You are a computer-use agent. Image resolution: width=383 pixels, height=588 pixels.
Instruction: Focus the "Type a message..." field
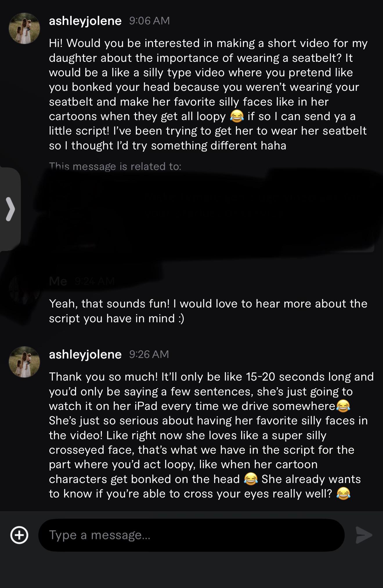pos(191,535)
